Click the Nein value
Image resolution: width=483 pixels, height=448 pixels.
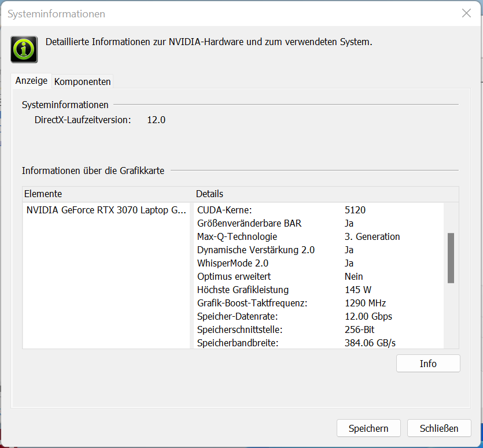(x=353, y=276)
